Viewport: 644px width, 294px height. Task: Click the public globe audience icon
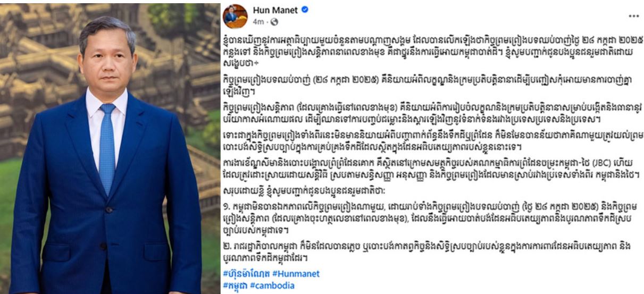[274, 22]
